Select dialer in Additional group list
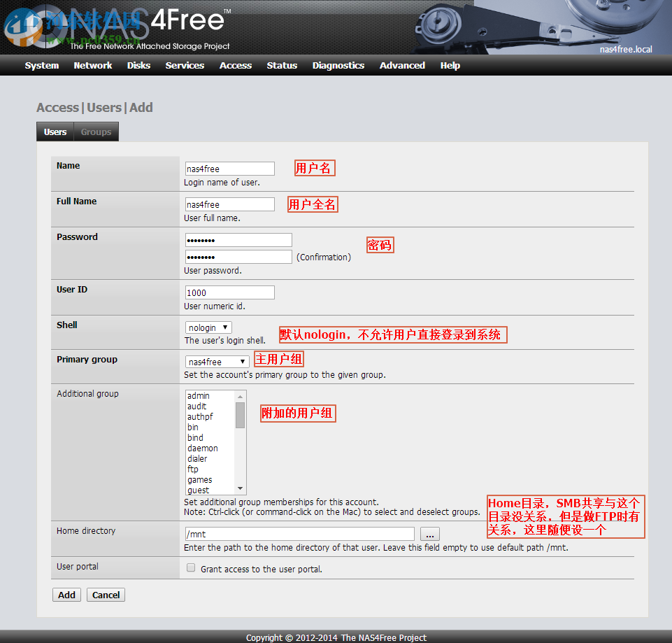This screenshot has width=672, height=643. 210,458
